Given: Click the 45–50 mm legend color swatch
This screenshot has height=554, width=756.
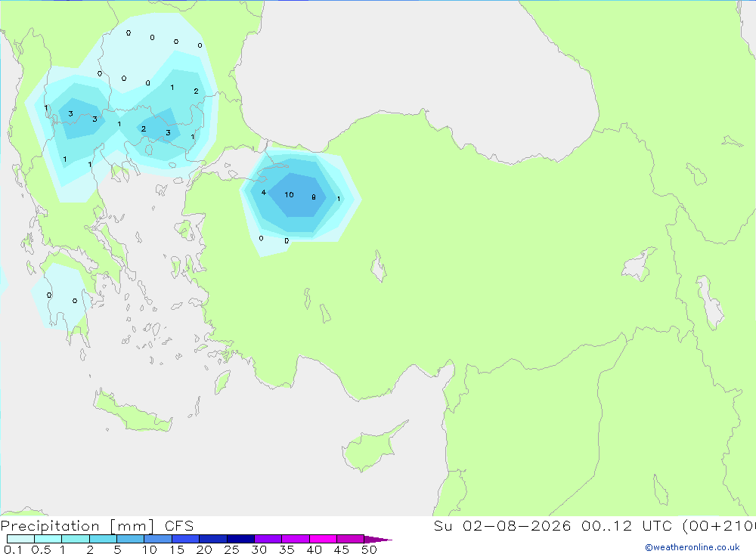Looking at the screenshot, I should 351,539.
